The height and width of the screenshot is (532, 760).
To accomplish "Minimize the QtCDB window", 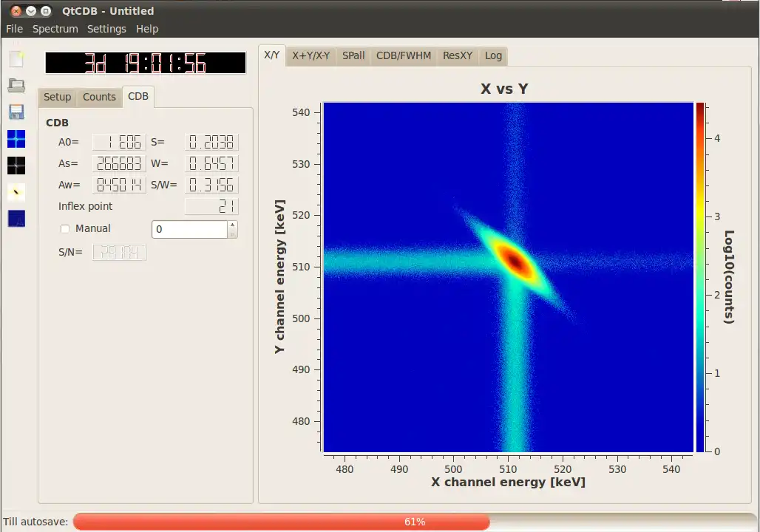I will point(31,10).
